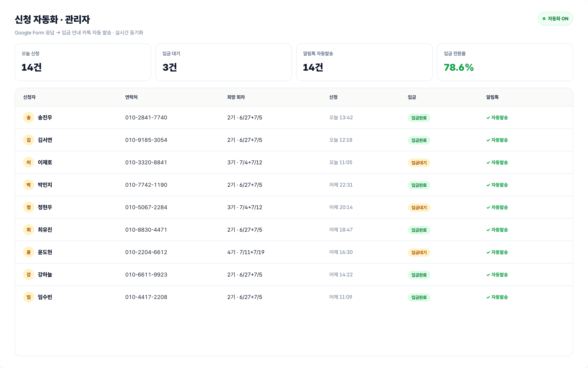Toggle the 자동화 ON status pill
This screenshot has height=368, width=588.
click(555, 19)
